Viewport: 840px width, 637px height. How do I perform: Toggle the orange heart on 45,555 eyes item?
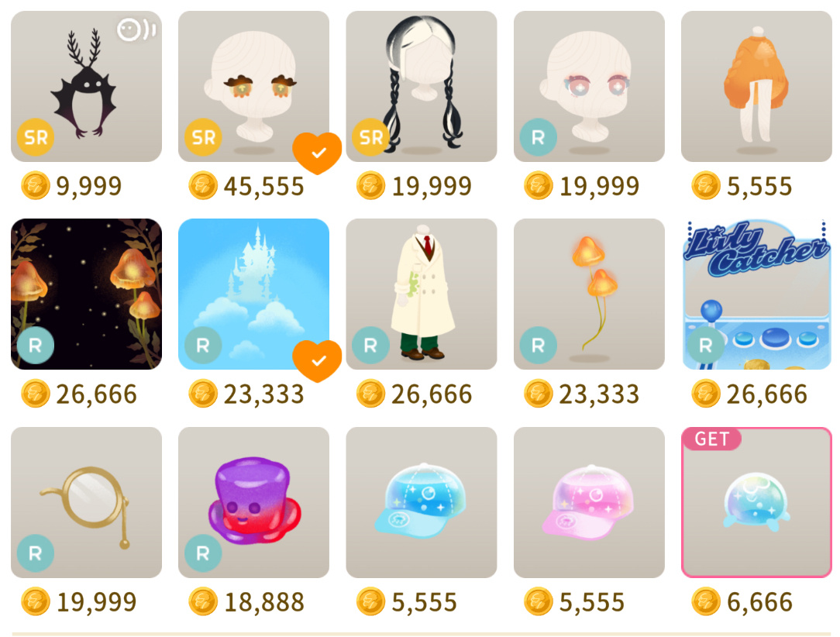(317, 153)
